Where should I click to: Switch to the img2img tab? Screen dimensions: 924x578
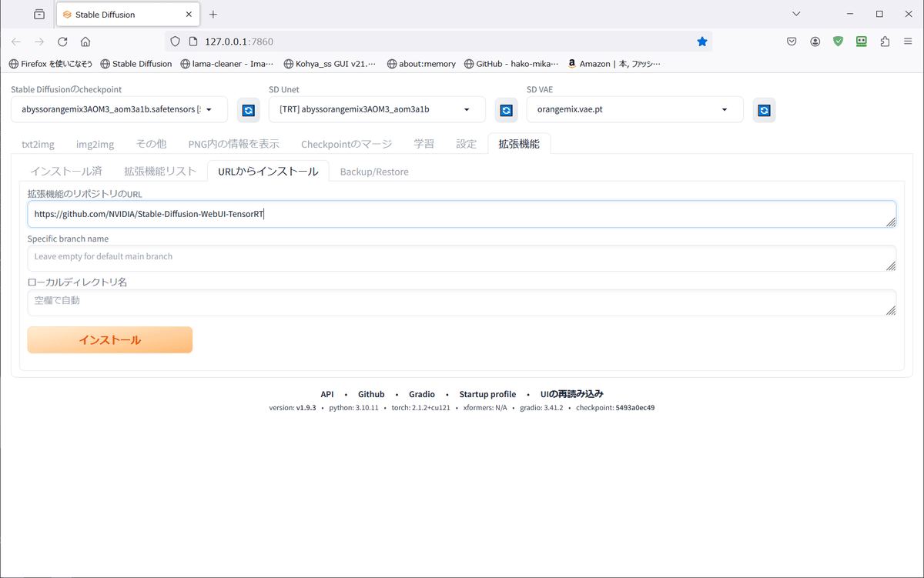(95, 144)
